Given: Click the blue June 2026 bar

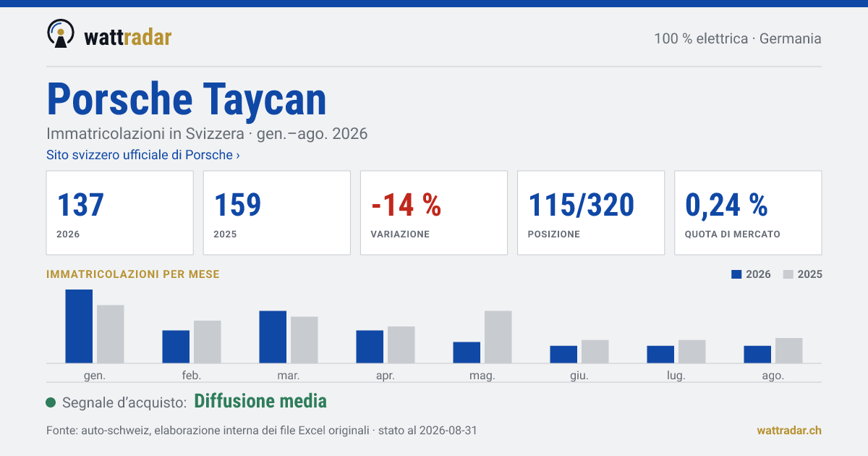Looking at the screenshot, I should (563, 354).
